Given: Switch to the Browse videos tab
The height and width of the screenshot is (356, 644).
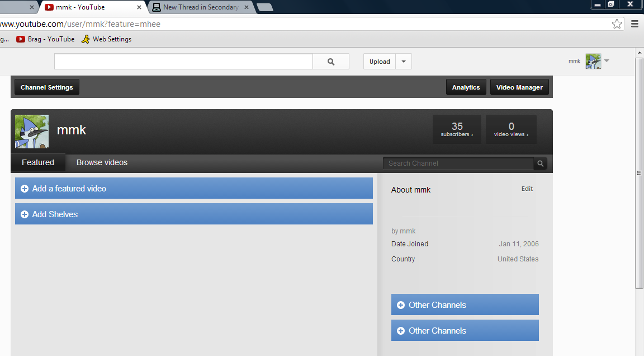Looking at the screenshot, I should [102, 162].
